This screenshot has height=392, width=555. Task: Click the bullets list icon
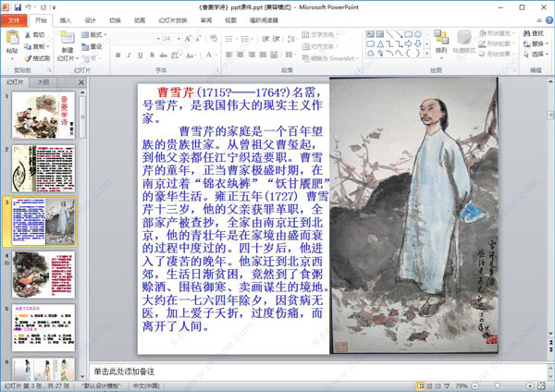tap(230, 39)
